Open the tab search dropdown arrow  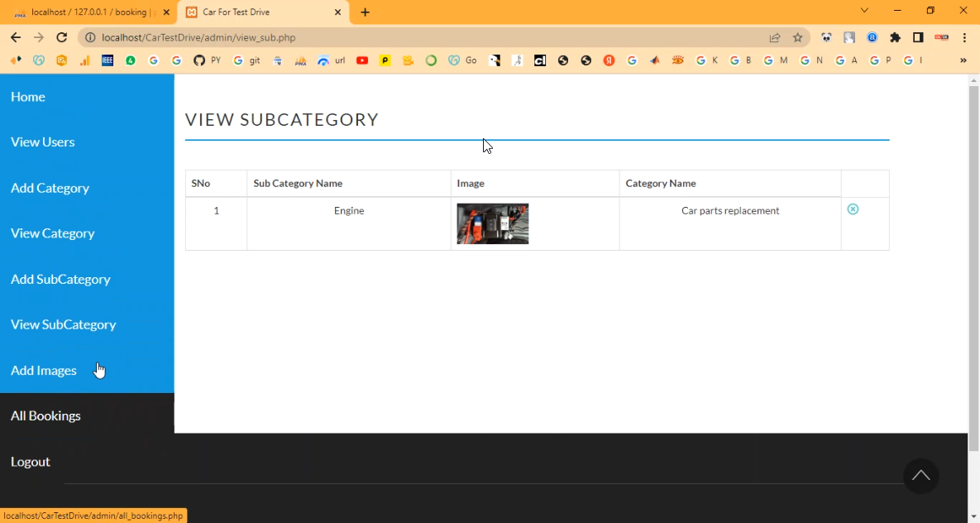coord(864,11)
